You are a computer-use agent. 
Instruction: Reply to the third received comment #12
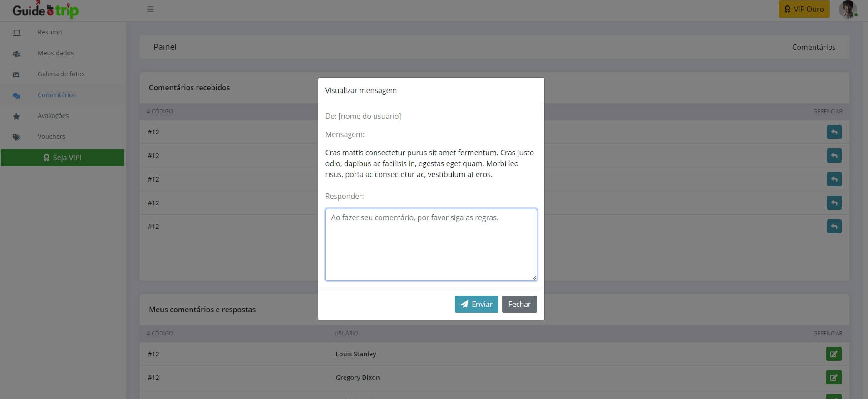[834, 179]
